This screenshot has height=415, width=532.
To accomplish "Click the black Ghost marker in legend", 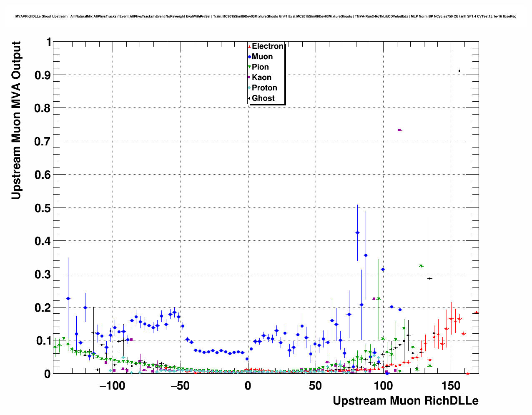I will [x=249, y=99].
